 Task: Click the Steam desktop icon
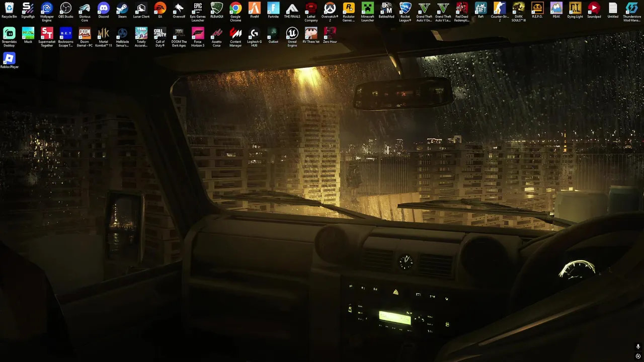click(122, 11)
